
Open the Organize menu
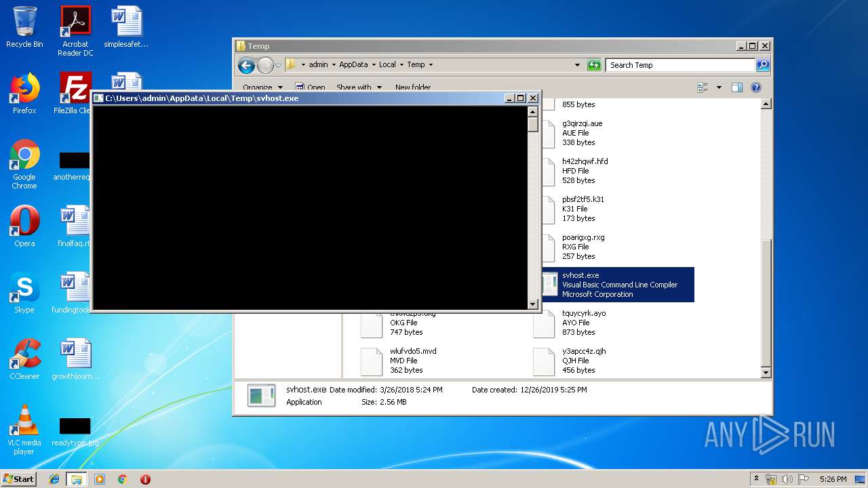262,87
